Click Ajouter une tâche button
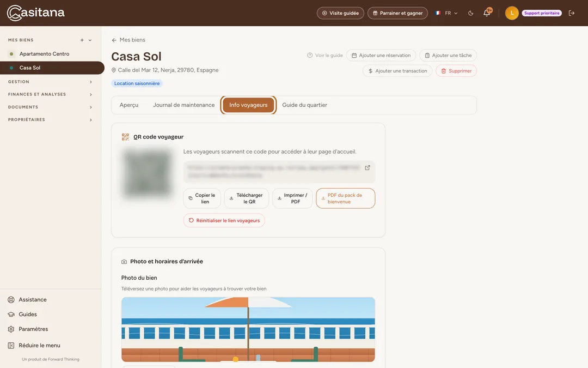This screenshot has height=368, width=588. pos(448,55)
